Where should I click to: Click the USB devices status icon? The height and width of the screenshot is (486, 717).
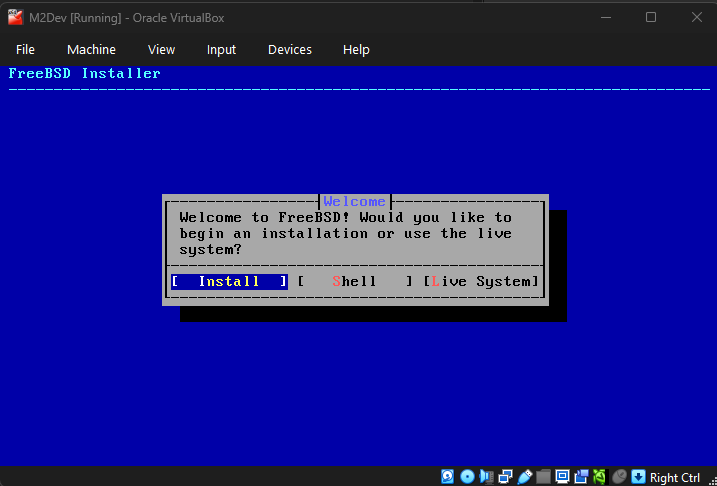click(x=525, y=477)
